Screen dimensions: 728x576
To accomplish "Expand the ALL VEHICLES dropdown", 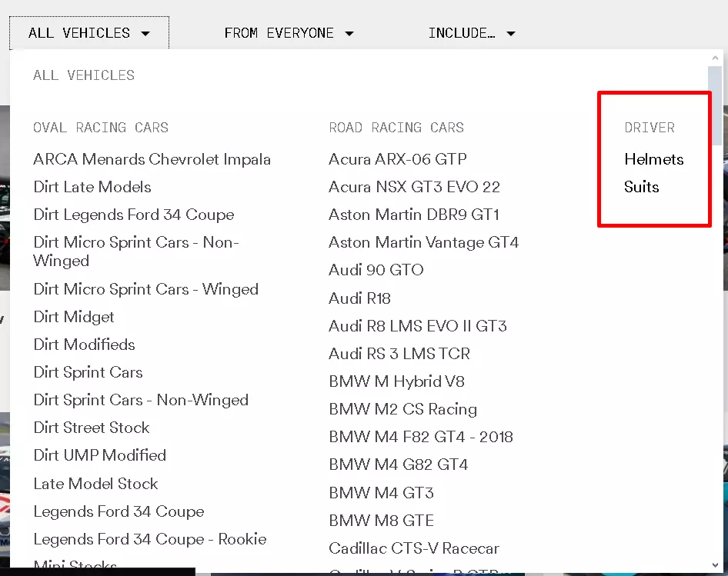I will point(88,33).
